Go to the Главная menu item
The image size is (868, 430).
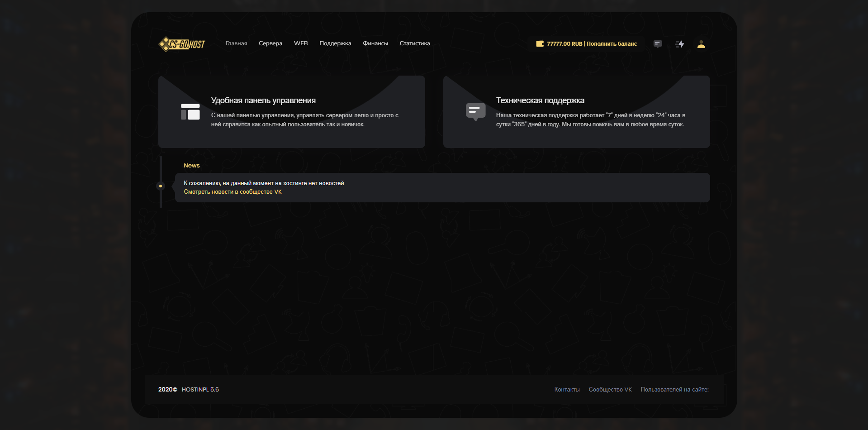click(236, 43)
